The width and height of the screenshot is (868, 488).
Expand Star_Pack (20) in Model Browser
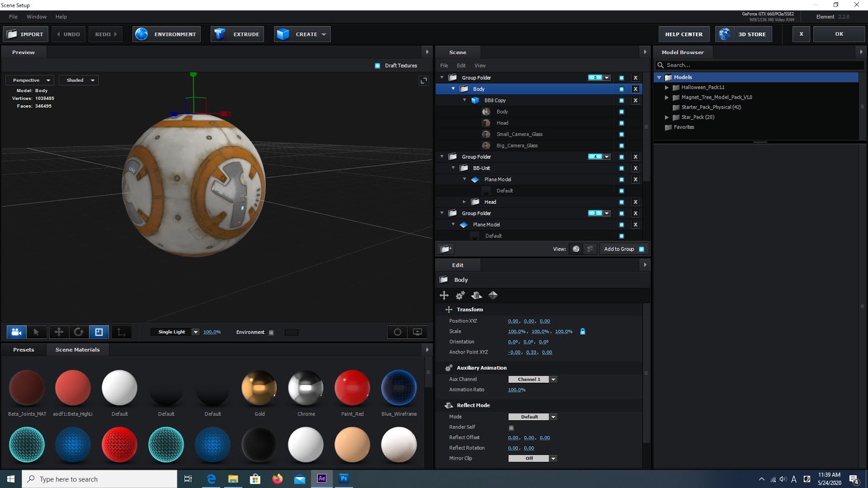[x=667, y=117]
